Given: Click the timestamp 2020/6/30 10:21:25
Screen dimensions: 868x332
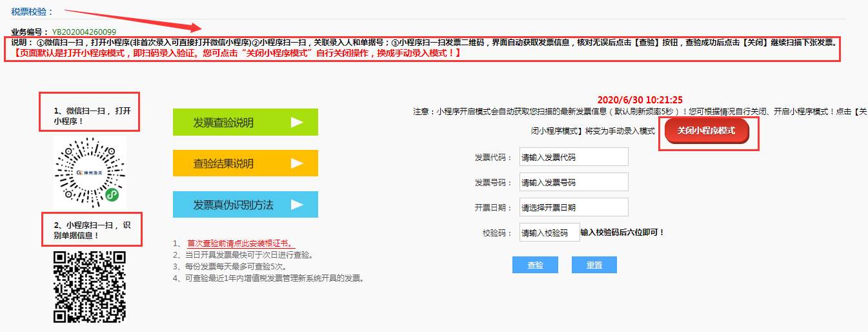Looking at the screenshot, I should tap(640, 99).
